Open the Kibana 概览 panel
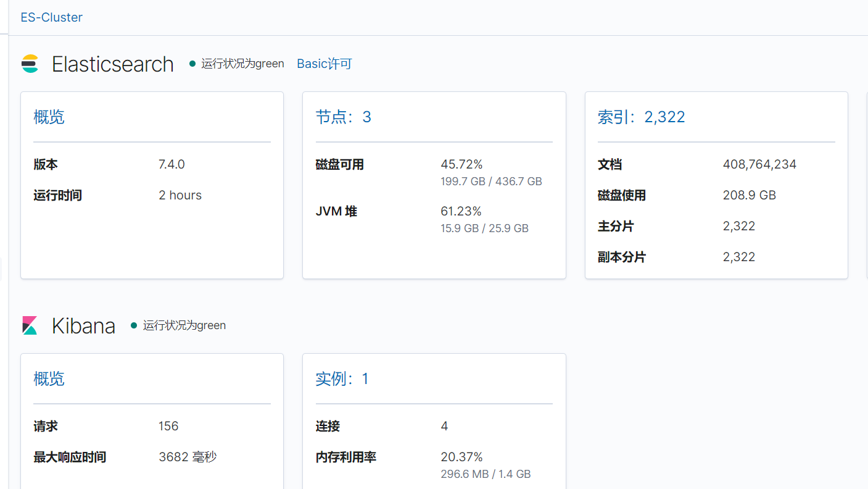868x489 pixels. (x=49, y=378)
